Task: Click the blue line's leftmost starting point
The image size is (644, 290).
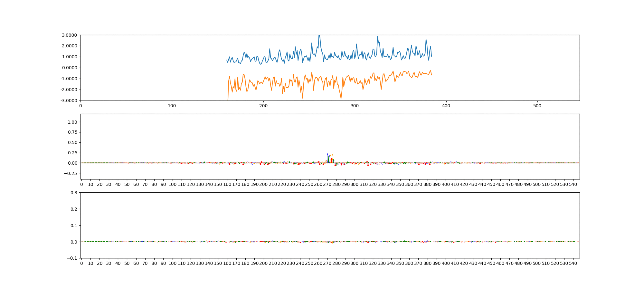Action: [x=227, y=60]
